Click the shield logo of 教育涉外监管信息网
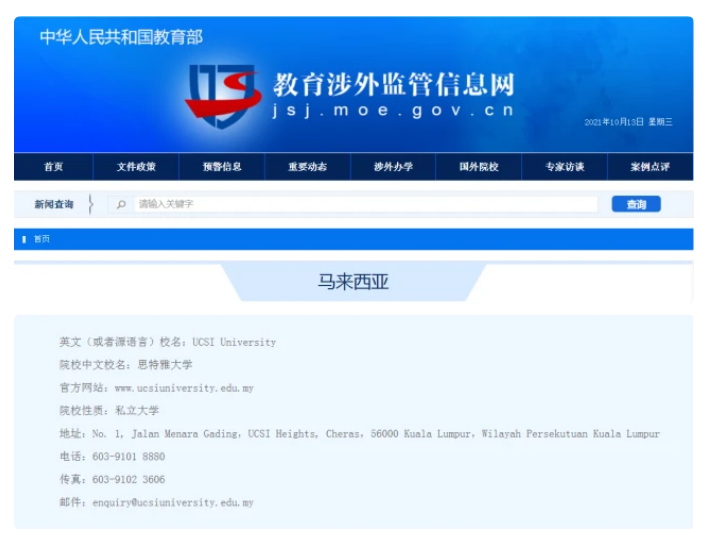 tap(223, 96)
